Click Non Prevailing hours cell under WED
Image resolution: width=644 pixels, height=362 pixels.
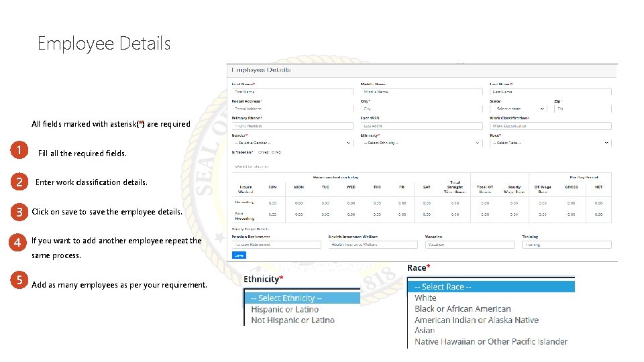click(x=351, y=215)
